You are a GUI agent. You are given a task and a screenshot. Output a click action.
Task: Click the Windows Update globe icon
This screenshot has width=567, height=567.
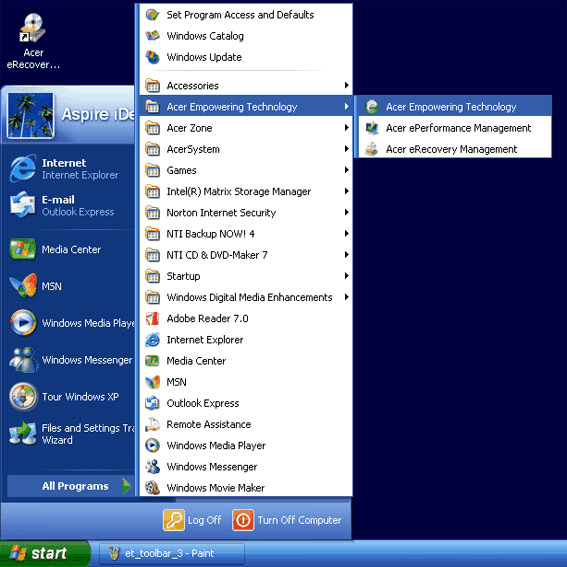pos(152,57)
